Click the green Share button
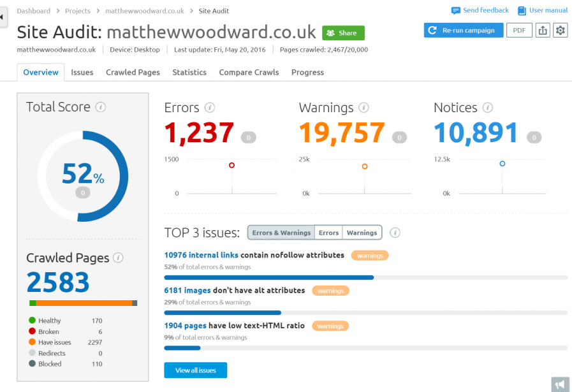Viewport: 572px width, 392px height. pos(343,33)
